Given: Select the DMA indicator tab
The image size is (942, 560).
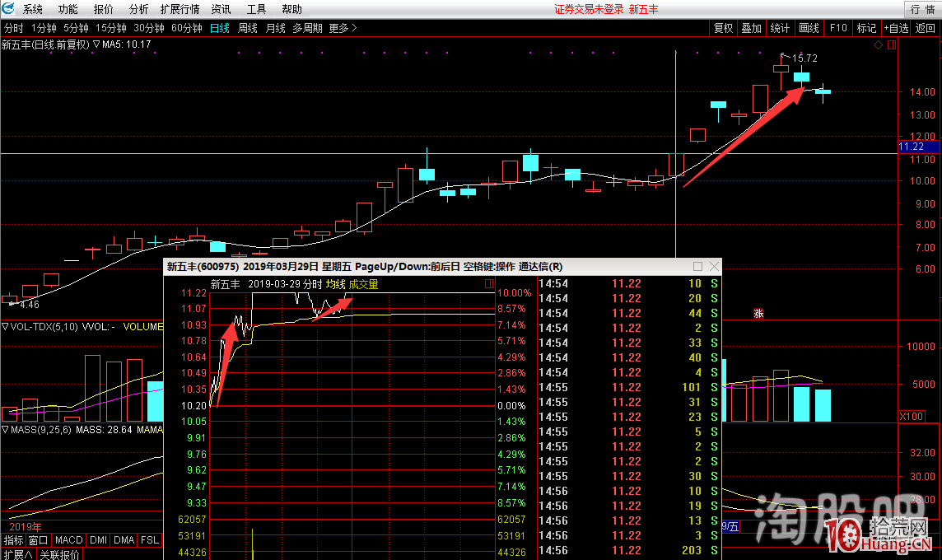Looking at the screenshot, I should pos(124,540).
